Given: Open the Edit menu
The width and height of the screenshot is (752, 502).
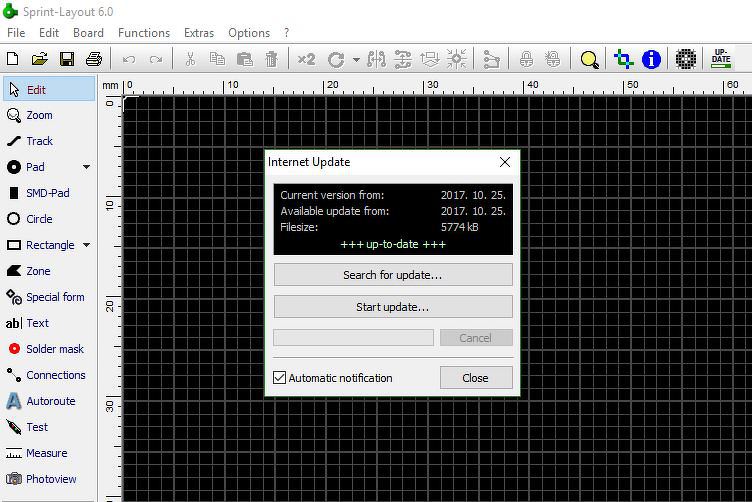Looking at the screenshot, I should tap(49, 33).
